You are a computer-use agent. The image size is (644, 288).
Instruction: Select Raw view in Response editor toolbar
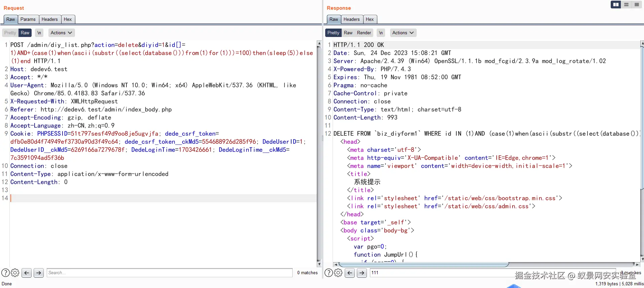[x=348, y=33]
